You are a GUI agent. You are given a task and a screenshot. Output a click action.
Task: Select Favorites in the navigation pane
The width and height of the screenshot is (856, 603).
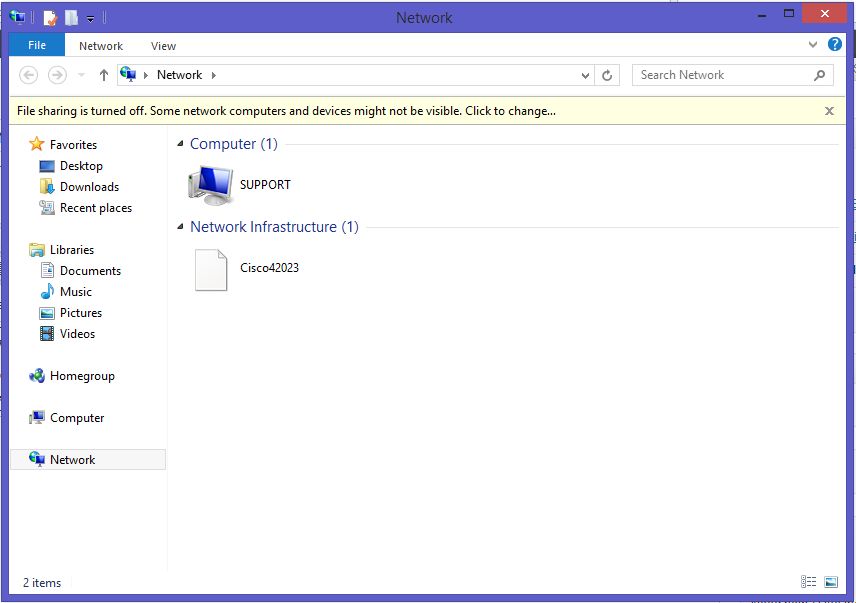(73, 145)
